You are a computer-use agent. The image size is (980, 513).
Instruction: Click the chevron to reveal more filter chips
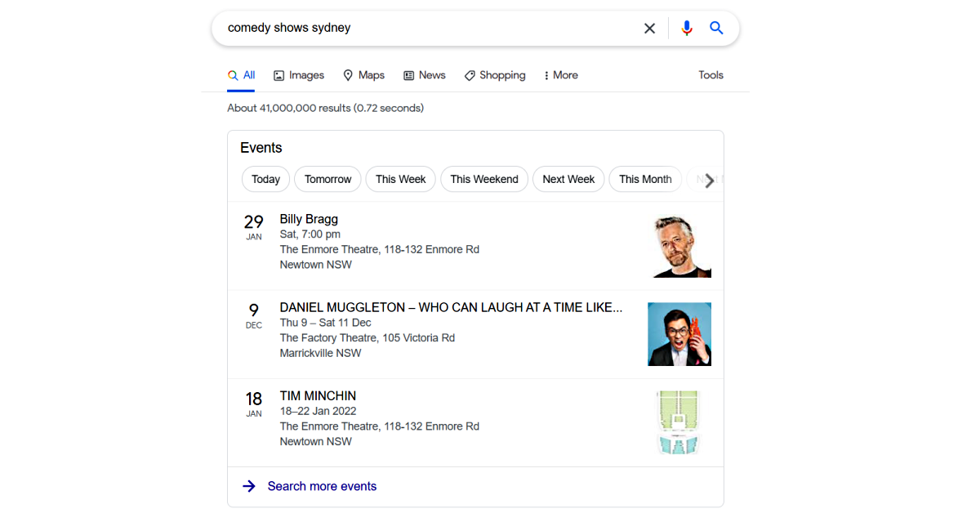pos(709,181)
